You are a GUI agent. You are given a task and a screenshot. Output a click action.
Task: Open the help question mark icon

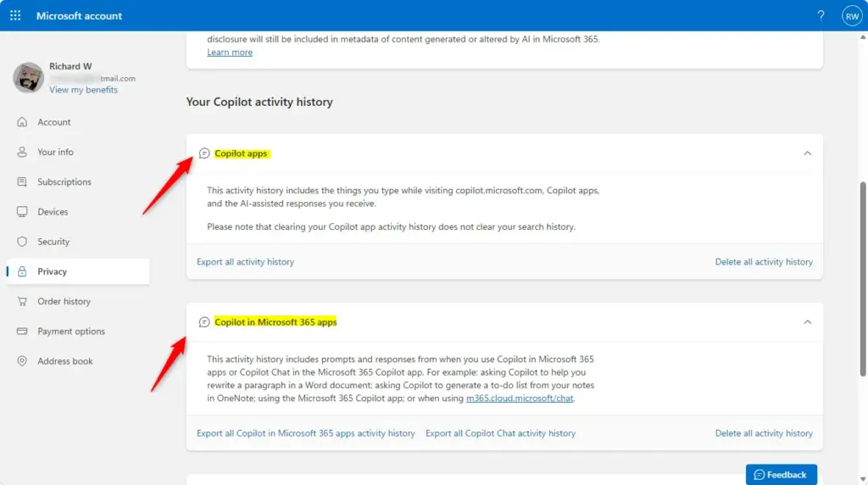pos(821,15)
